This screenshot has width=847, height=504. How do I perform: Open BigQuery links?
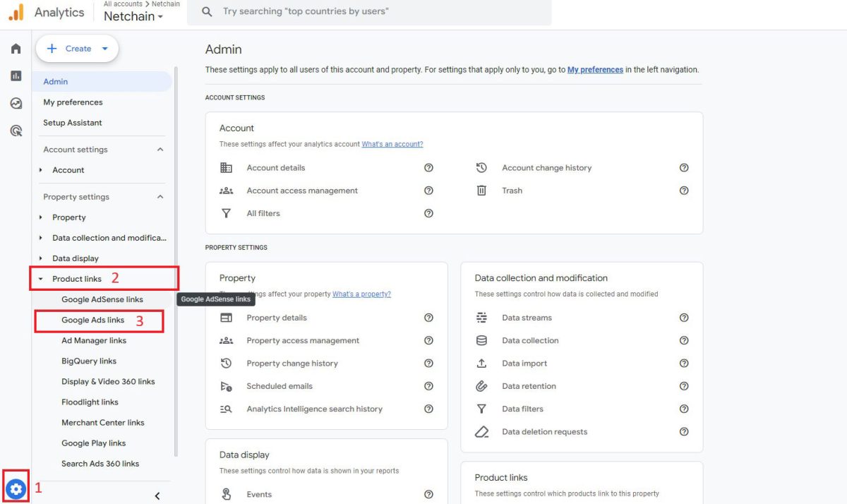pyautogui.click(x=89, y=361)
